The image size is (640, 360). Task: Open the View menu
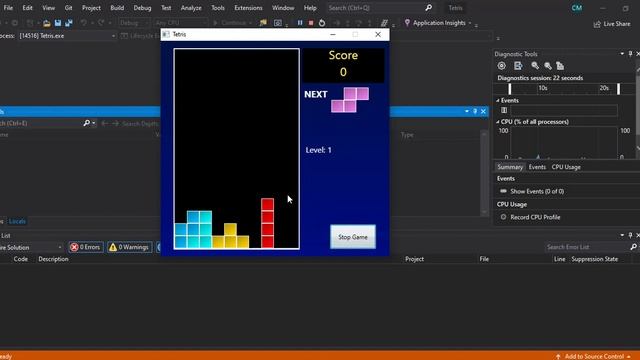pos(48,8)
